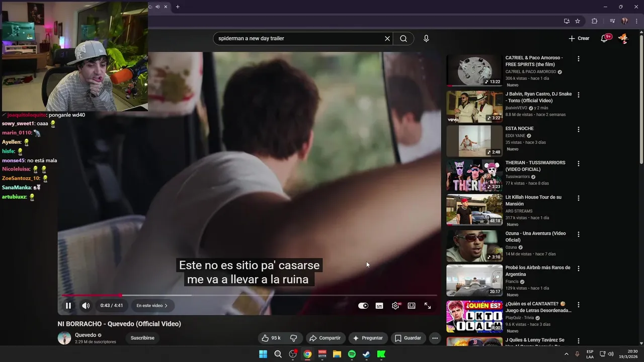
Task: Open the Crear create menu
Action: (x=579, y=38)
